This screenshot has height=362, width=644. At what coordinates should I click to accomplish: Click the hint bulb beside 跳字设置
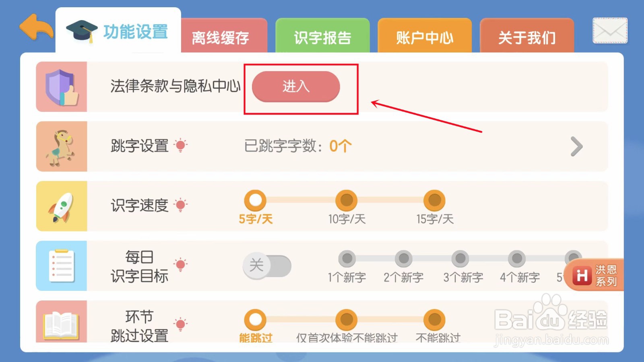pos(181,145)
